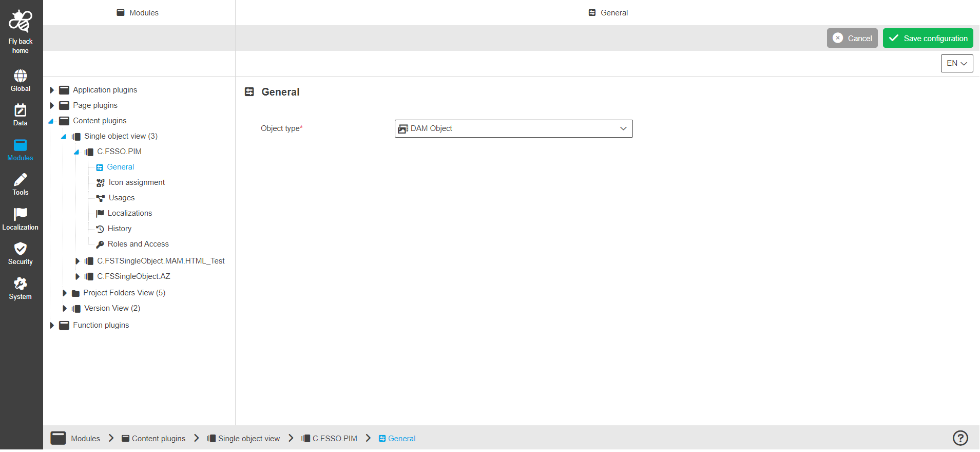
Task: Go to Single object view breadcrumb
Action: tap(243, 439)
